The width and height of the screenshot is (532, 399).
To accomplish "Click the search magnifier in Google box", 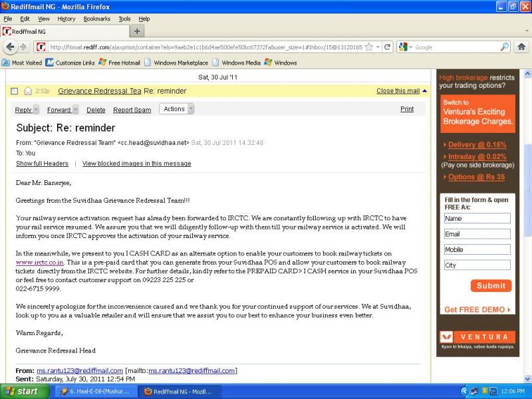I will coord(505,47).
